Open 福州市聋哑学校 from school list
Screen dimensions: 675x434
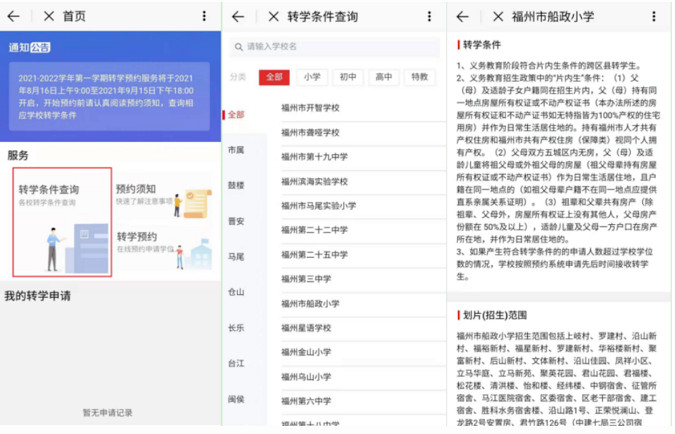(363, 133)
